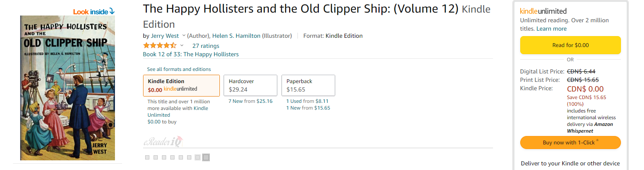Click Buy now with 1-Click
Screen dimensions: 644x170
570,142
